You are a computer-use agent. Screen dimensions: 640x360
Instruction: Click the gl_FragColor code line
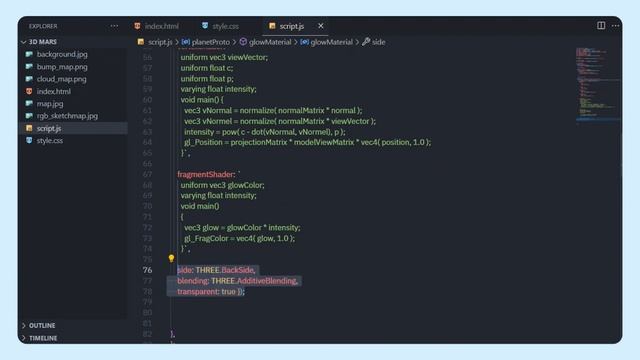pos(239,238)
